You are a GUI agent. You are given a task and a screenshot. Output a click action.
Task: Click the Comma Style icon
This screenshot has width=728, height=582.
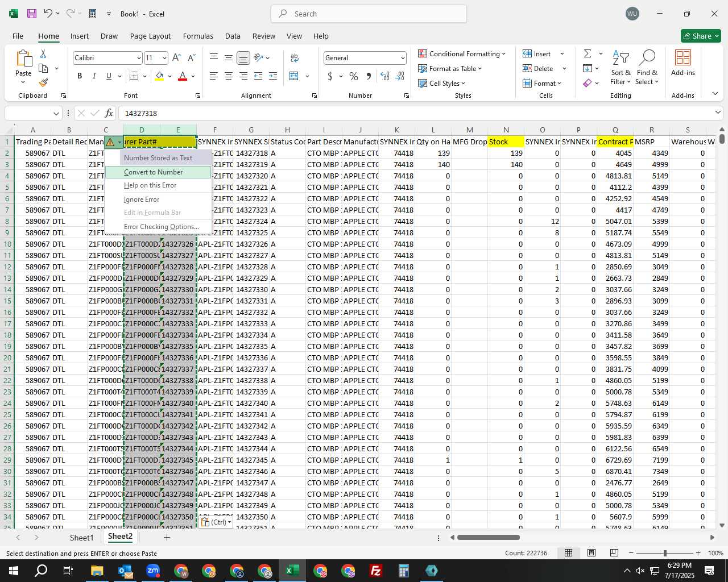(x=369, y=76)
